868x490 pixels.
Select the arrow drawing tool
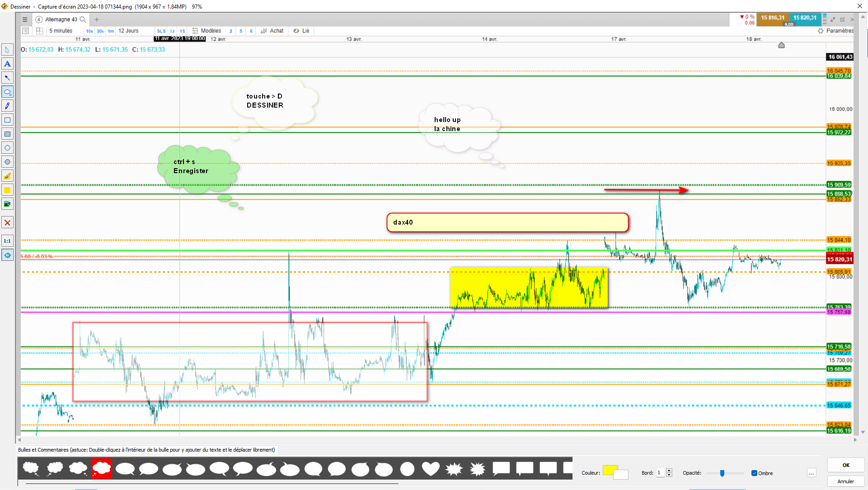click(7, 78)
